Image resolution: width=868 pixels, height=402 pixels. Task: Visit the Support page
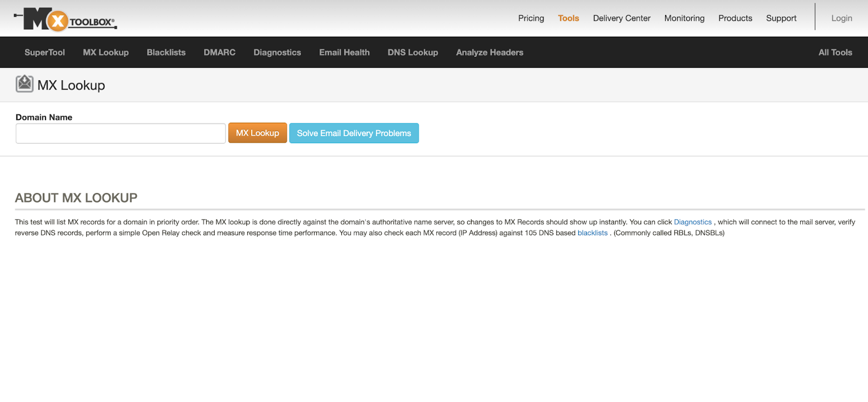point(781,18)
